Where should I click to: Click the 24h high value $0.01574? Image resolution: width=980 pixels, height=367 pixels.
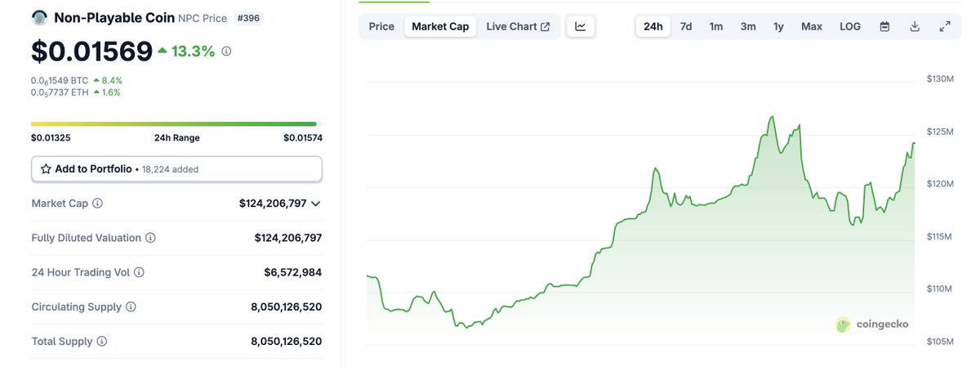303,137
